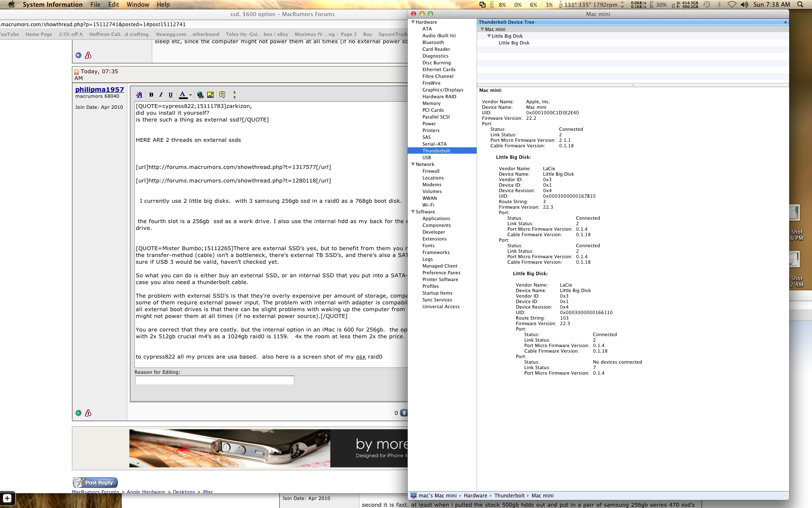Click the remove text formatting icon

[139, 95]
